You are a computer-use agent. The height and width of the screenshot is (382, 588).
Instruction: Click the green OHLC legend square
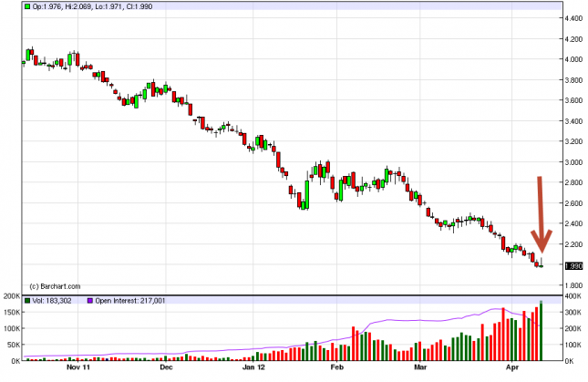point(27,6)
